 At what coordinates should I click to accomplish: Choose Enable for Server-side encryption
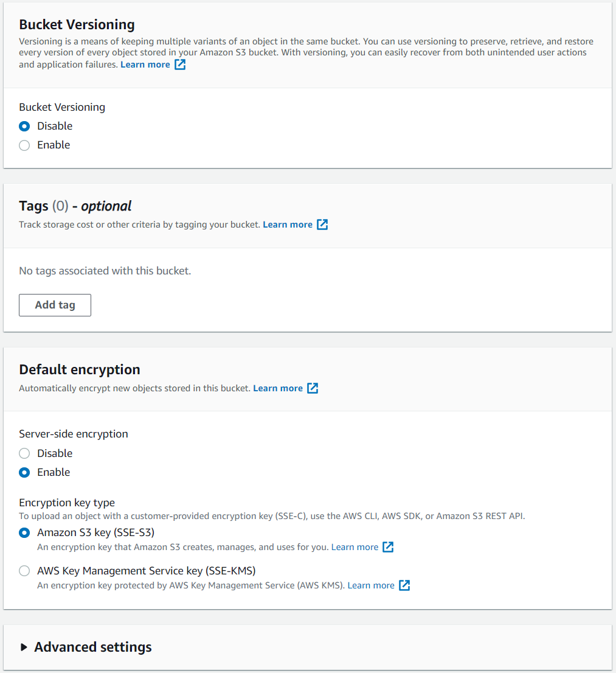24,472
